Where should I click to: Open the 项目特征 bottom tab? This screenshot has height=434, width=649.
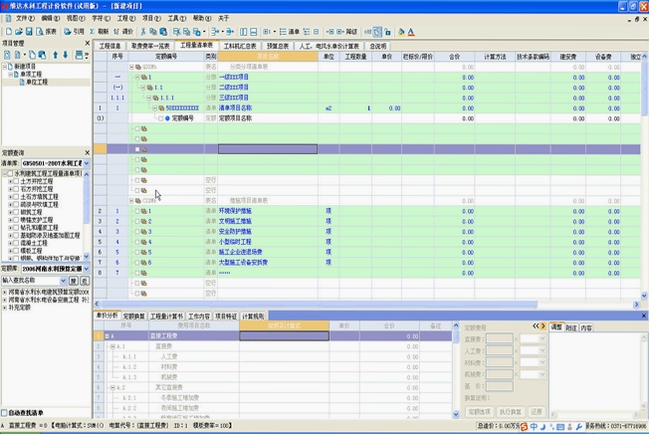point(226,316)
